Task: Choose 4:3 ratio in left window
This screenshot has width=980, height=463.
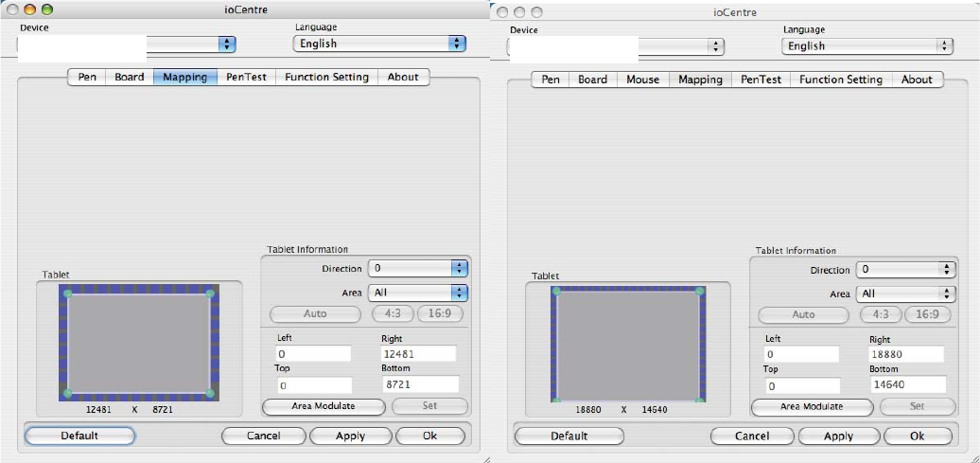Action: pos(394,313)
